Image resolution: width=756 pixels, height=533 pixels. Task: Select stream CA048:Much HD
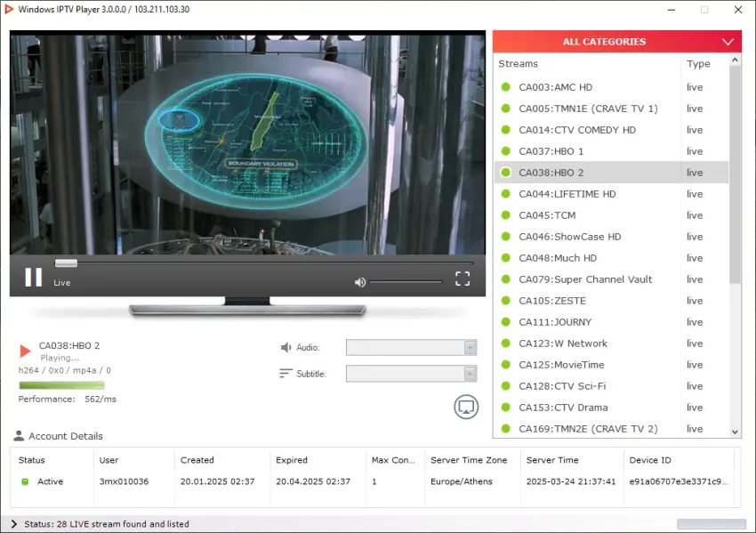click(611, 258)
